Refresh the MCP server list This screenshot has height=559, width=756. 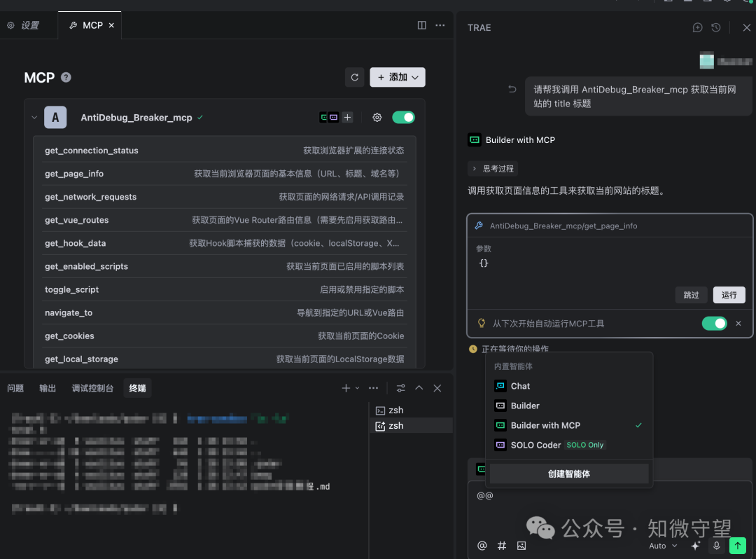coord(354,77)
